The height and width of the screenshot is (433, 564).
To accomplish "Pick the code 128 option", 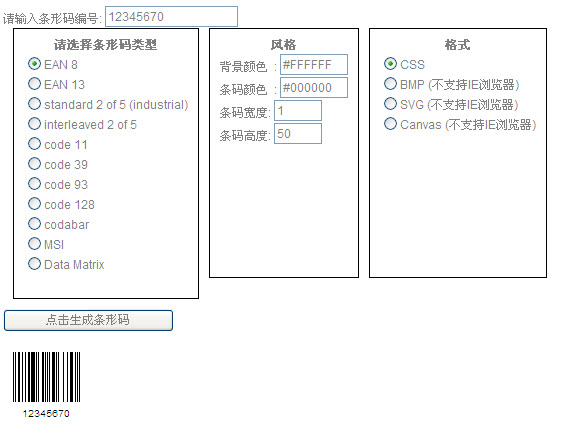I will [35, 204].
